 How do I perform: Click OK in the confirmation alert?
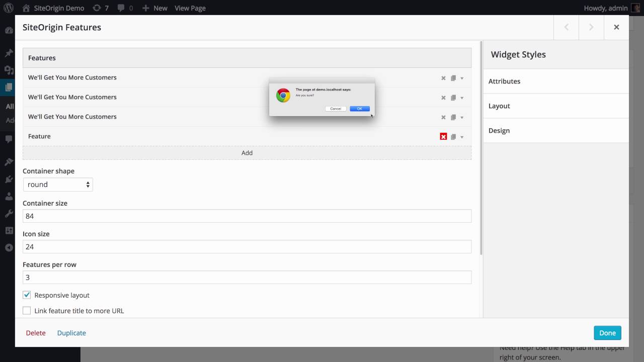click(x=360, y=109)
